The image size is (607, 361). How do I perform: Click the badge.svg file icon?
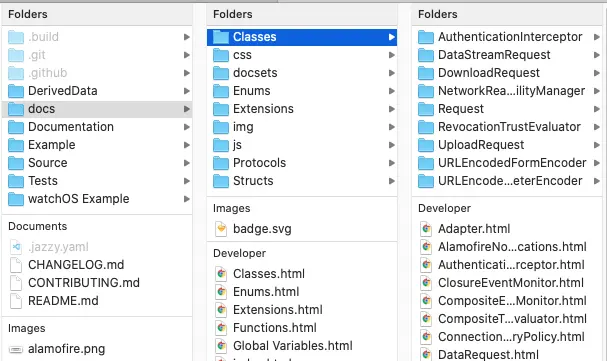click(x=221, y=229)
